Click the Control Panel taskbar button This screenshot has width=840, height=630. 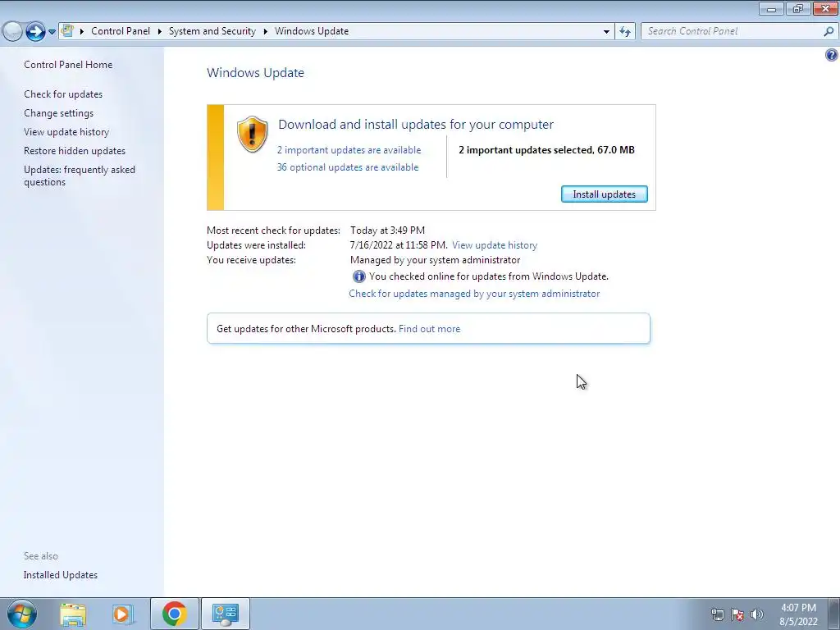pyautogui.click(x=225, y=614)
